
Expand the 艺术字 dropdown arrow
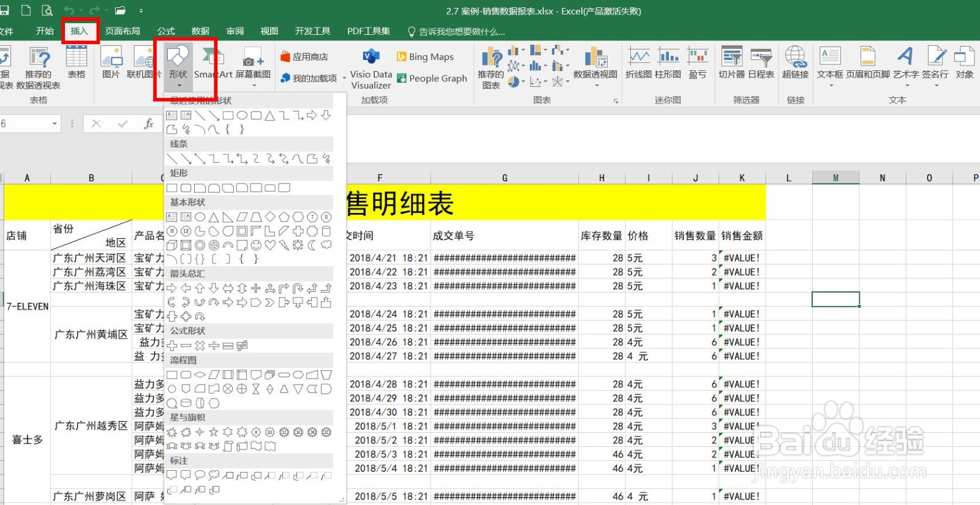pyautogui.click(x=906, y=86)
